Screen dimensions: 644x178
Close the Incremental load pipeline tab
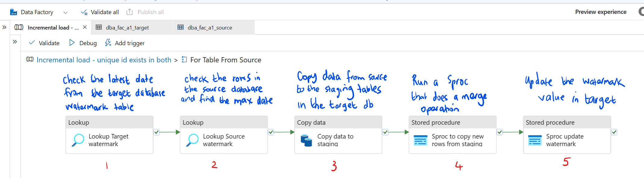[x=85, y=27]
